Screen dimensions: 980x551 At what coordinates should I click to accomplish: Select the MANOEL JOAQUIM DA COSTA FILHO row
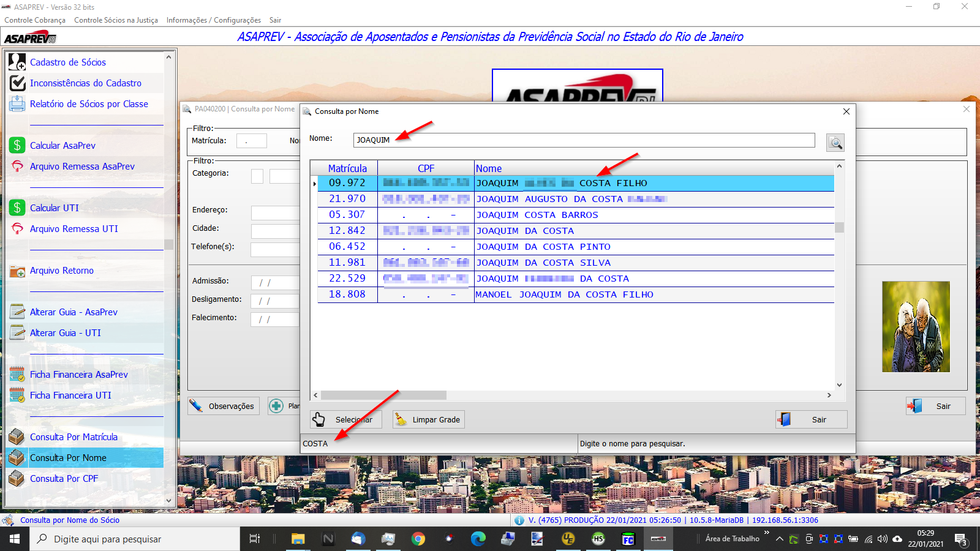click(576, 294)
